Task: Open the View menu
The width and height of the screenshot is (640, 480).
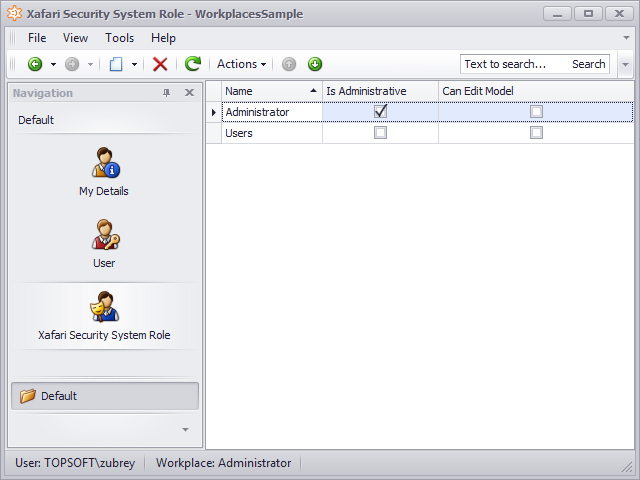Action: pos(75,38)
